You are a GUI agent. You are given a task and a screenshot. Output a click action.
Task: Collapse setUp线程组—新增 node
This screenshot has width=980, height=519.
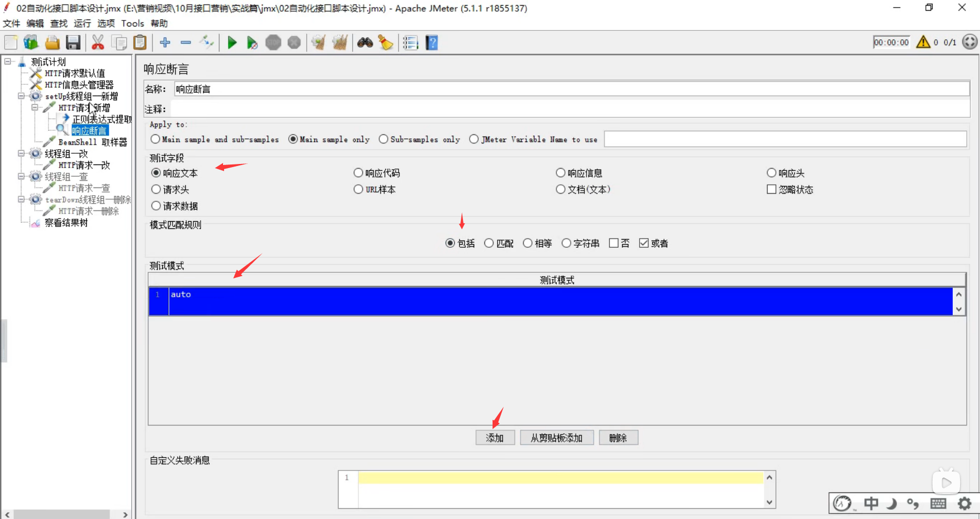point(21,96)
